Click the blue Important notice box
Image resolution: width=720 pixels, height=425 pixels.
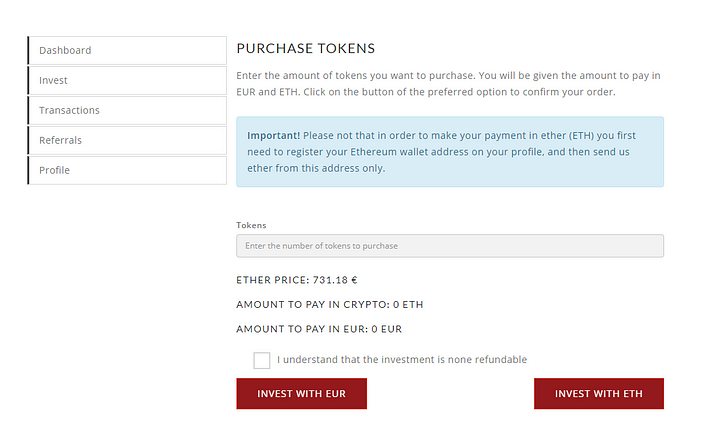(450, 152)
